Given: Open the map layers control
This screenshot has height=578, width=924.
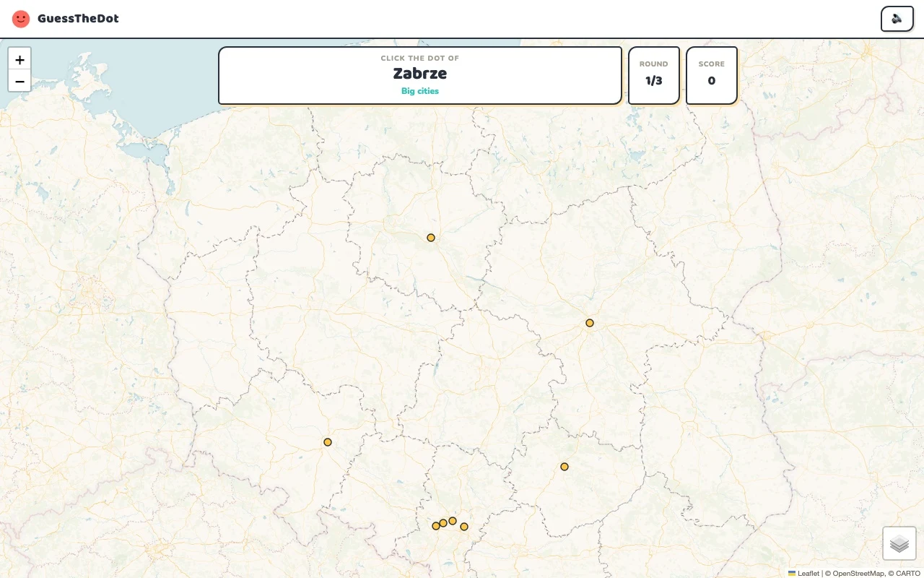Looking at the screenshot, I should (899, 543).
